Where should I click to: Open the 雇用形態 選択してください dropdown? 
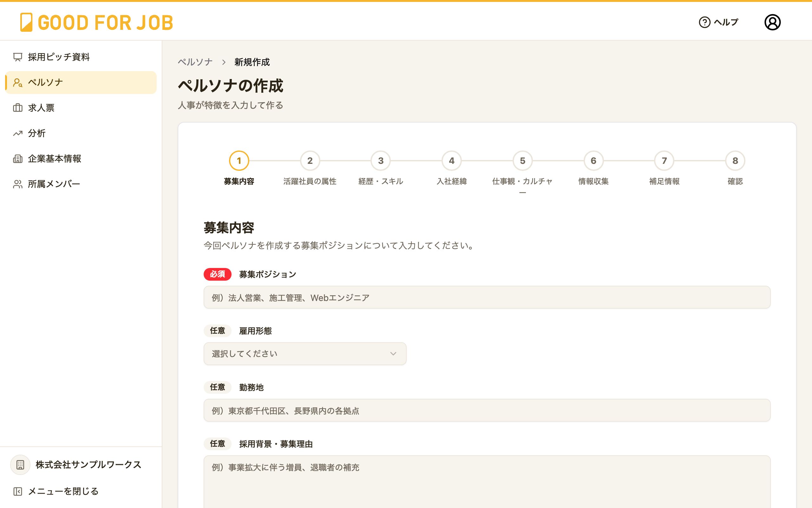click(x=305, y=354)
